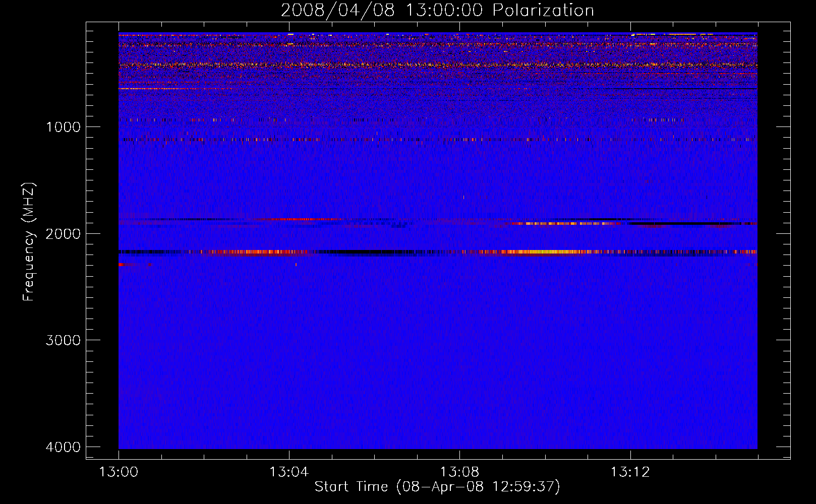
Task: Select the 'Start Time (08-Apr-08 12:59:37)' axis caption
Action: [437, 487]
